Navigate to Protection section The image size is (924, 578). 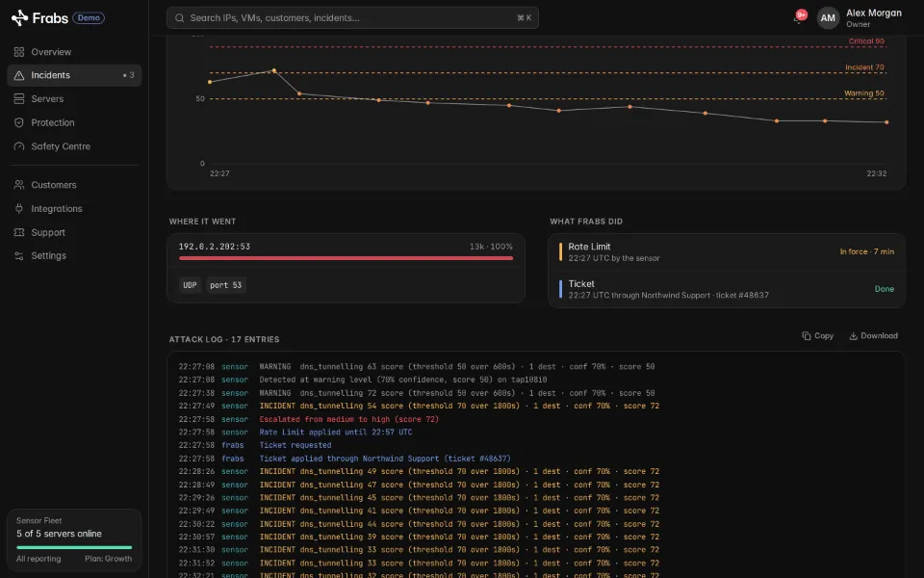tap(74, 122)
